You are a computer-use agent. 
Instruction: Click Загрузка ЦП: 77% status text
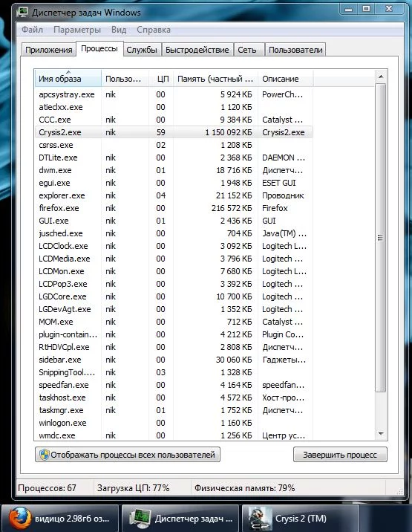click(134, 488)
